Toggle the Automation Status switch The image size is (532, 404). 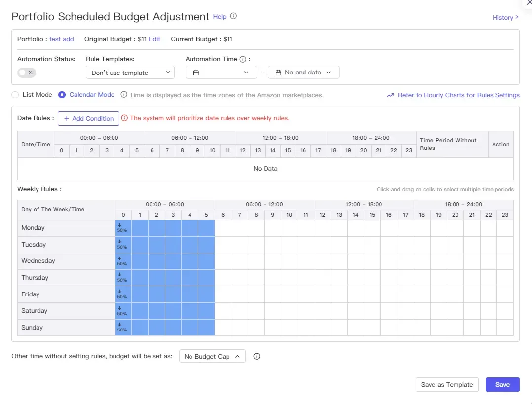[27, 72]
